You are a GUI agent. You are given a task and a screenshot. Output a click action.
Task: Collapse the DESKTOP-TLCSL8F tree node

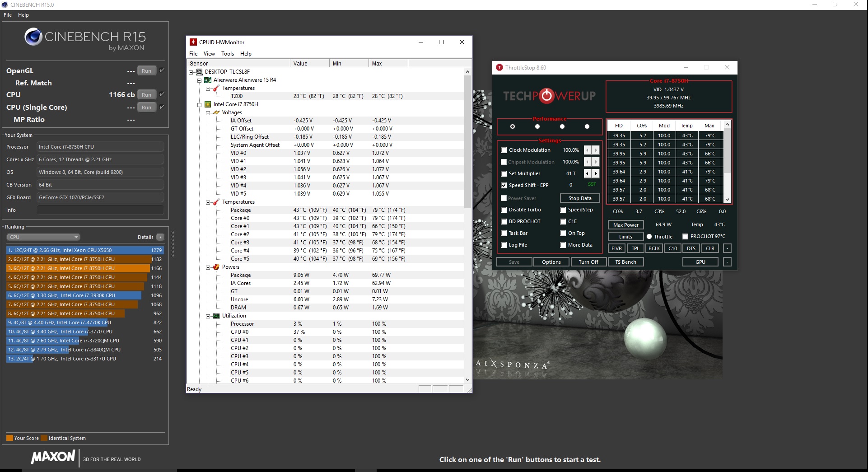pos(191,72)
